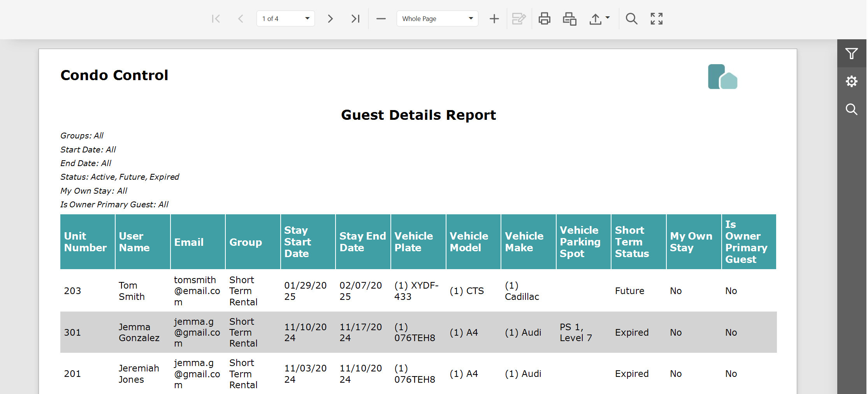Click the Is Owner Primary Guest header
The height and width of the screenshot is (394, 868).
[x=749, y=242]
